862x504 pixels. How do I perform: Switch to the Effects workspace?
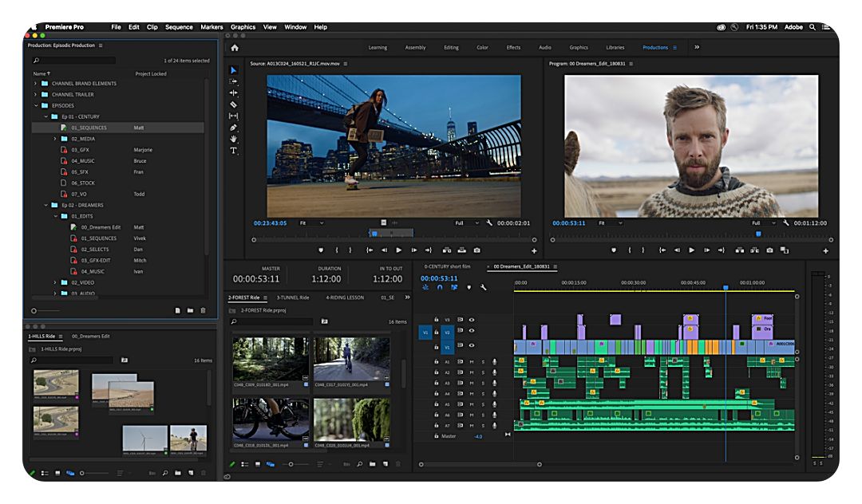pyautogui.click(x=513, y=47)
